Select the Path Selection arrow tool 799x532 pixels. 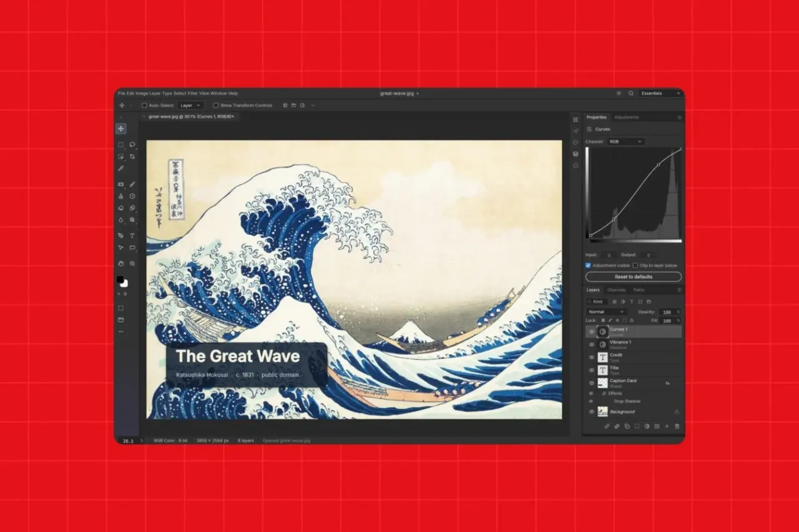click(x=120, y=248)
